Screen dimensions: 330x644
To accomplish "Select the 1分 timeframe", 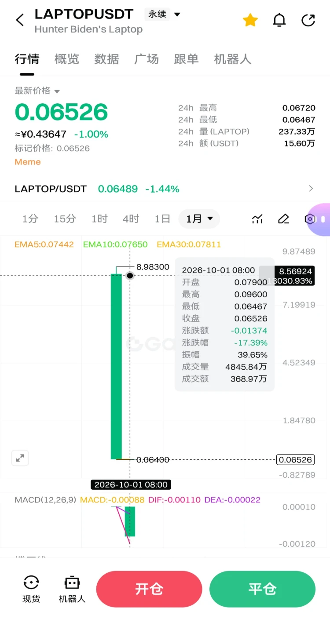I will point(30,218).
